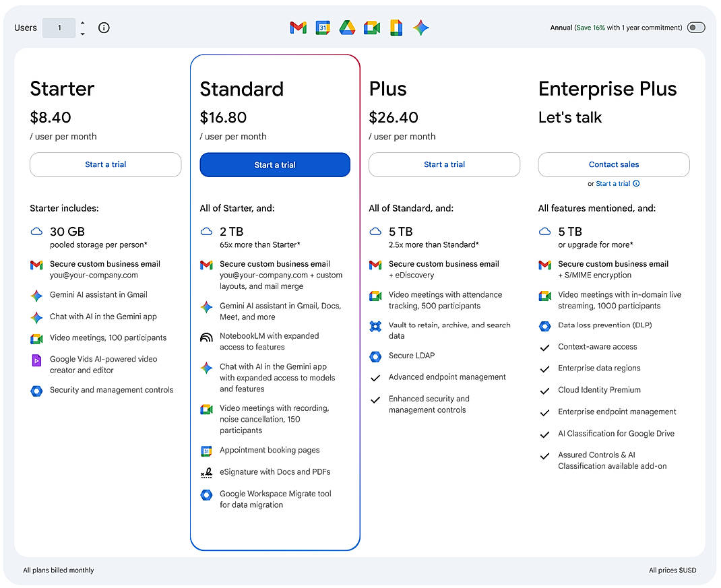
Task: Click the 'Standard' plan heading
Action: tap(241, 89)
